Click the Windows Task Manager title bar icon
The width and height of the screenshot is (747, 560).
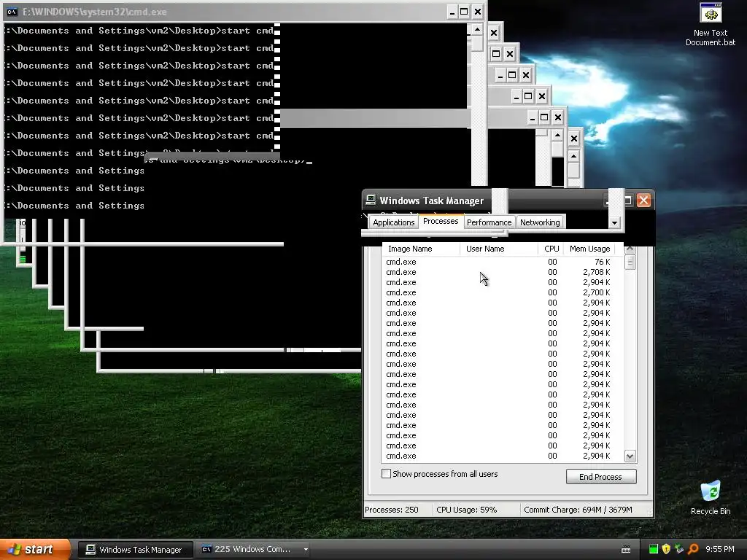371,201
